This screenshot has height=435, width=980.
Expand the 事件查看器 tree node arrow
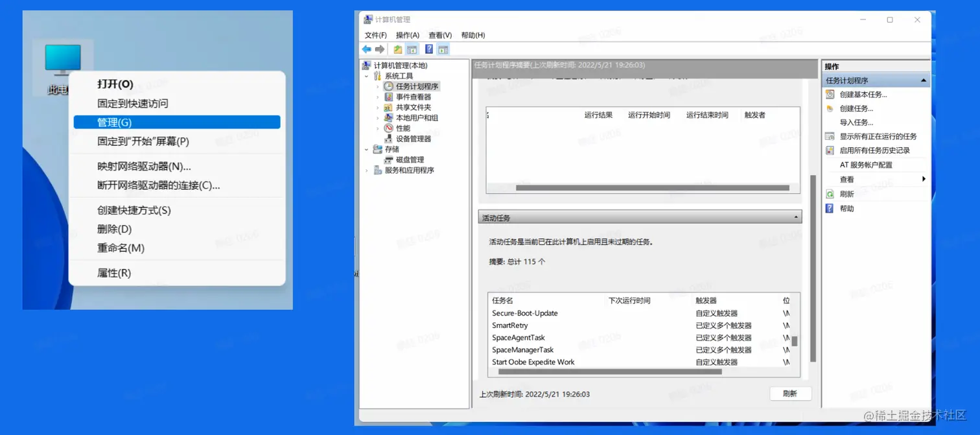tap(378, 97)
